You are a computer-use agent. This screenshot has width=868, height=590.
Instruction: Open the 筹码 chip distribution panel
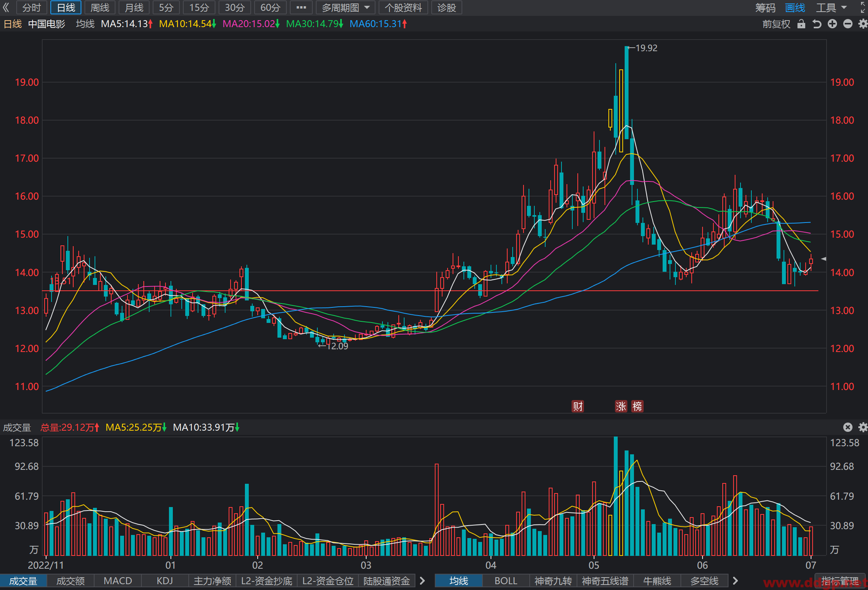(765, 8)
